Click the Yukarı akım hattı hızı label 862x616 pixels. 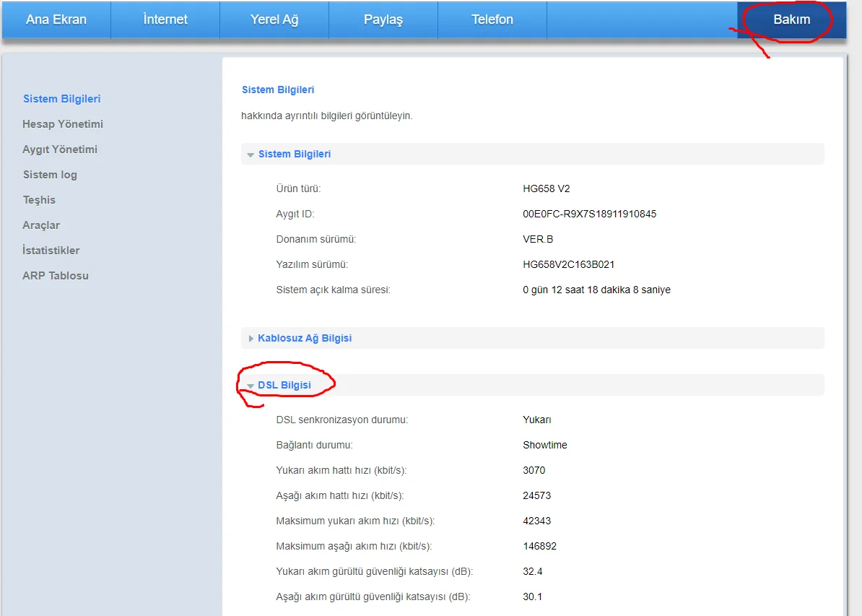pyautogui.click(x=341, y=470)
